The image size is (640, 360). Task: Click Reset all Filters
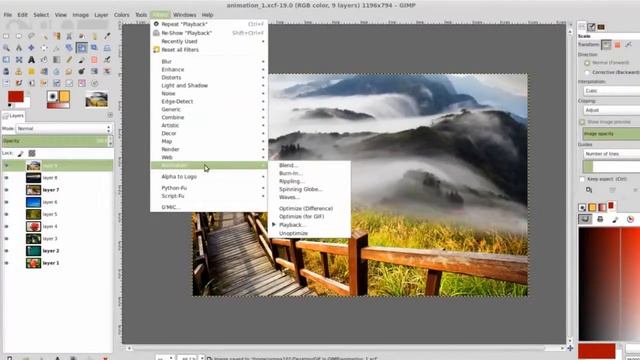coord(209,50)
